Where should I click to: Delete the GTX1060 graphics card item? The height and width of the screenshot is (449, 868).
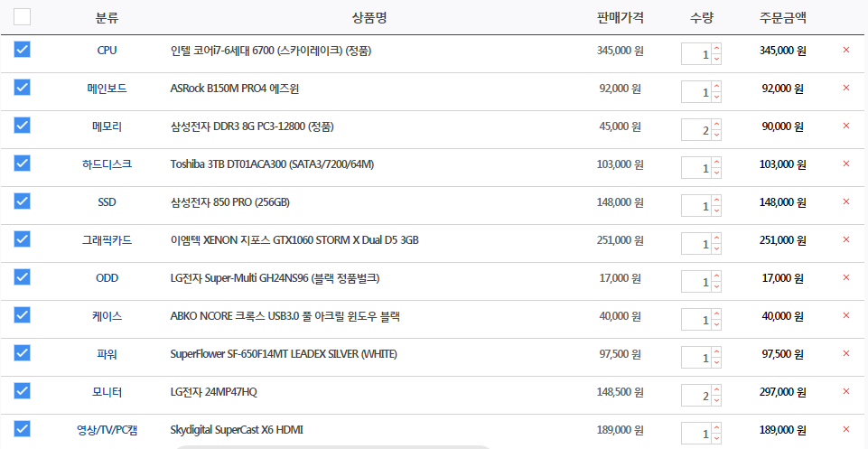click(845, 240)
